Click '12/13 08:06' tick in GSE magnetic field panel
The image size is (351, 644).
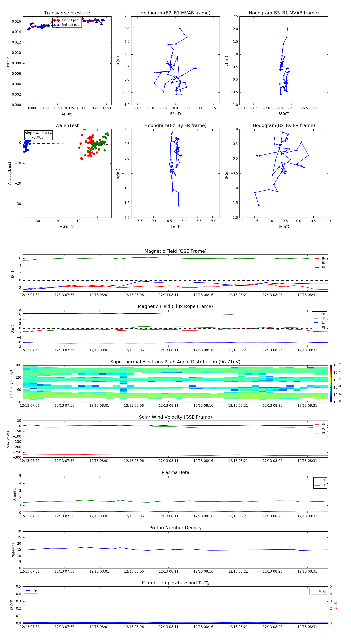pyautogui.click(x=134, y=295)
